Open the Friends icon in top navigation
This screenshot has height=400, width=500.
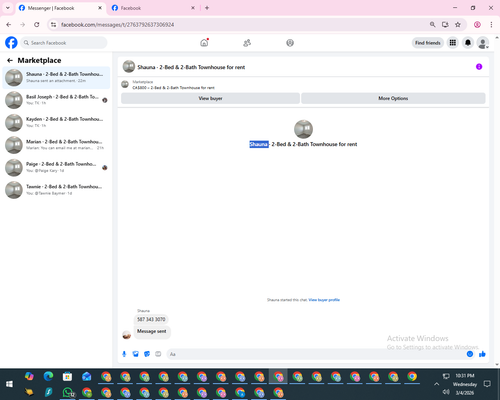(x=247, y=43)
